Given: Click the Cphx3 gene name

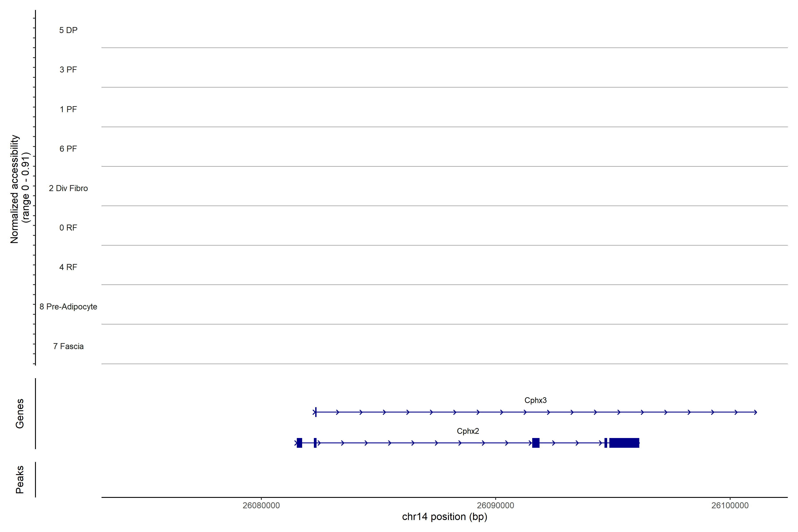Looking at the screenshot, I should pos(535,400).
